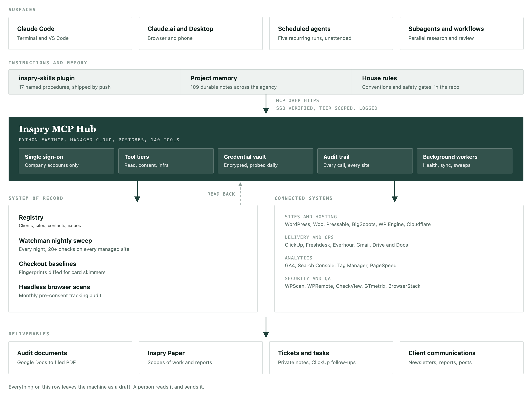Click the Claude Code surface card
The height and width of the screenshot is (398, 532).
(x=70, y=33)
